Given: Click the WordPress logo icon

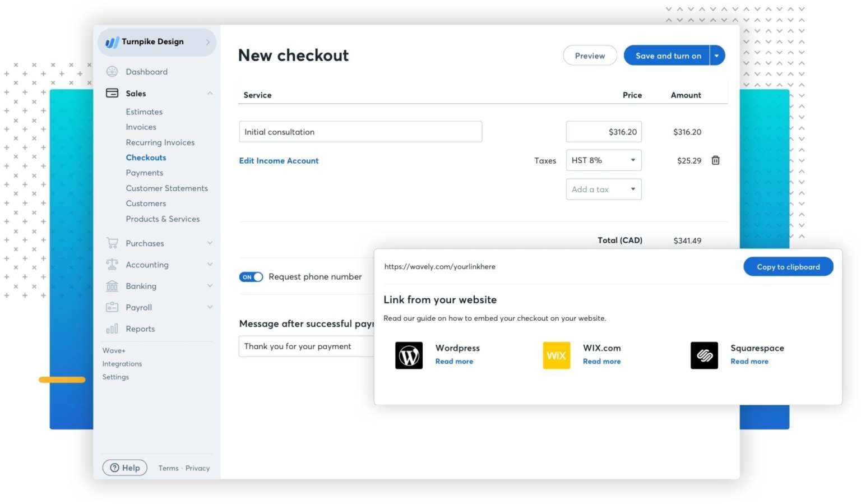Looking at the screenshot, I should pos(409,355).
